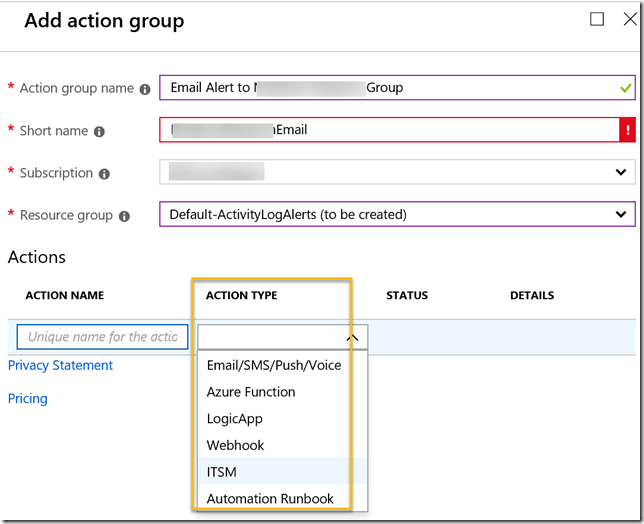This screenshot has height=524, width=644.
Task: Click the Subscription info icon
Action: (105, 174)
